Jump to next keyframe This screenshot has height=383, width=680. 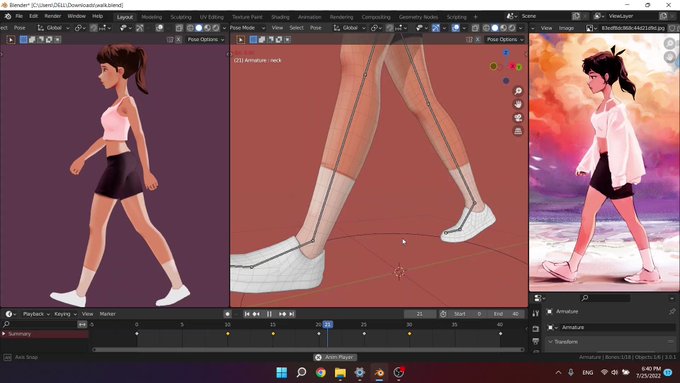[282, 314]
